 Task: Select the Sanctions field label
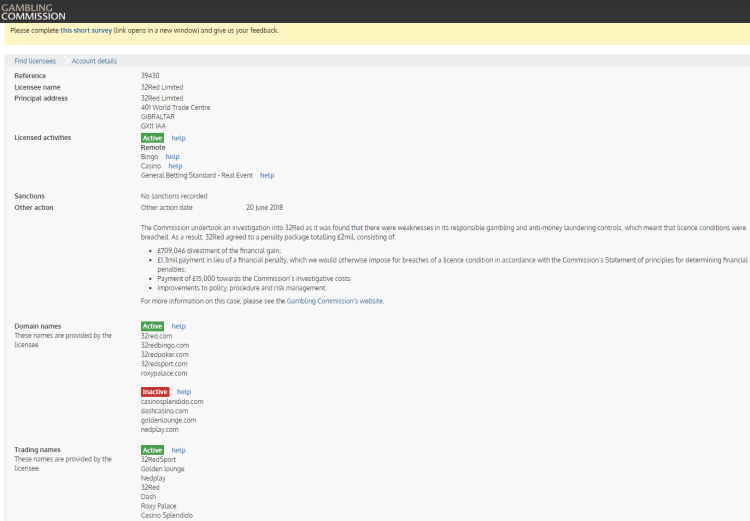29,196
